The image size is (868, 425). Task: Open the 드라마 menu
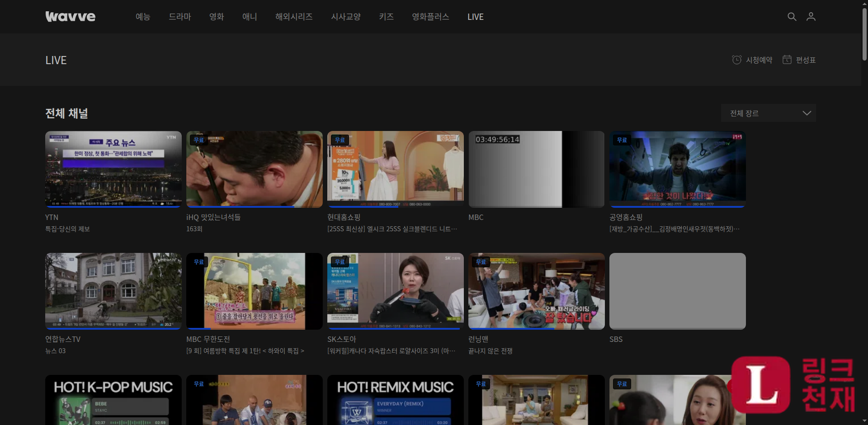pos(180,17)
